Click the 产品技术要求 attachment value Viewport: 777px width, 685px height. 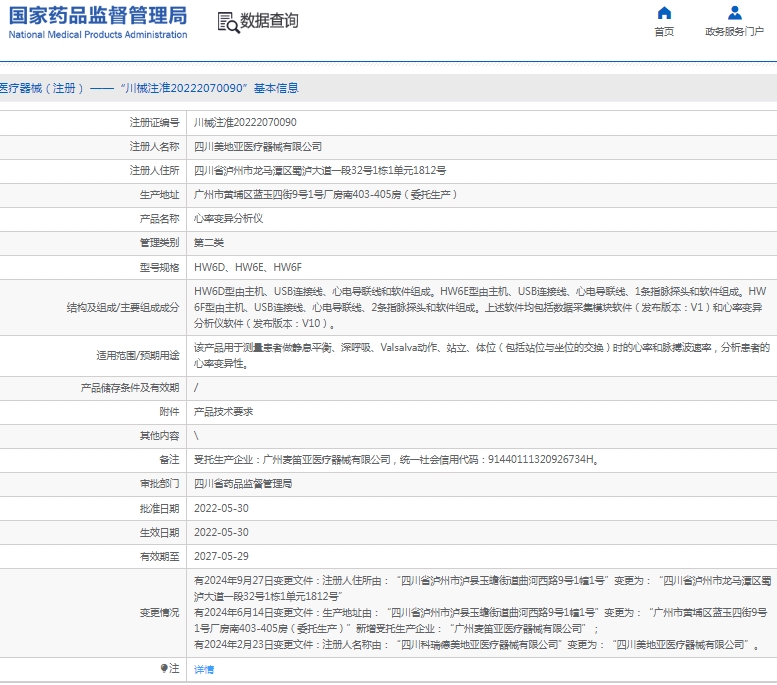(223, 411)
